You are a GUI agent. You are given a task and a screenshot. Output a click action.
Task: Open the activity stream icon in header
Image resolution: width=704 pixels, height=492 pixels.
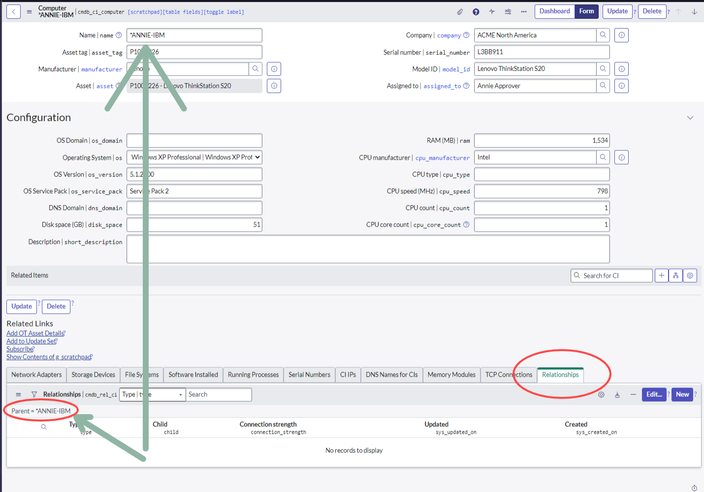click(x=492, y=12)
